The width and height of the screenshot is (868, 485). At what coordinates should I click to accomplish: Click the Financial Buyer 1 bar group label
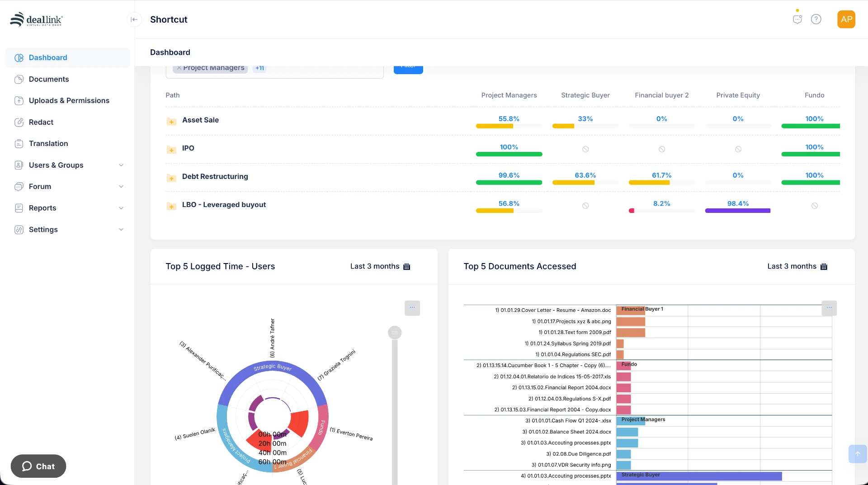tap(642, 309)
